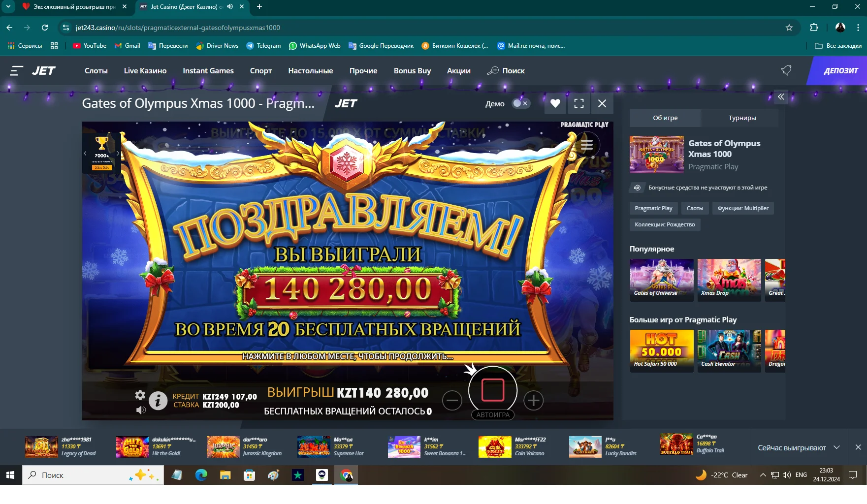Stop the spin using the round button

[x=493, y=391]
